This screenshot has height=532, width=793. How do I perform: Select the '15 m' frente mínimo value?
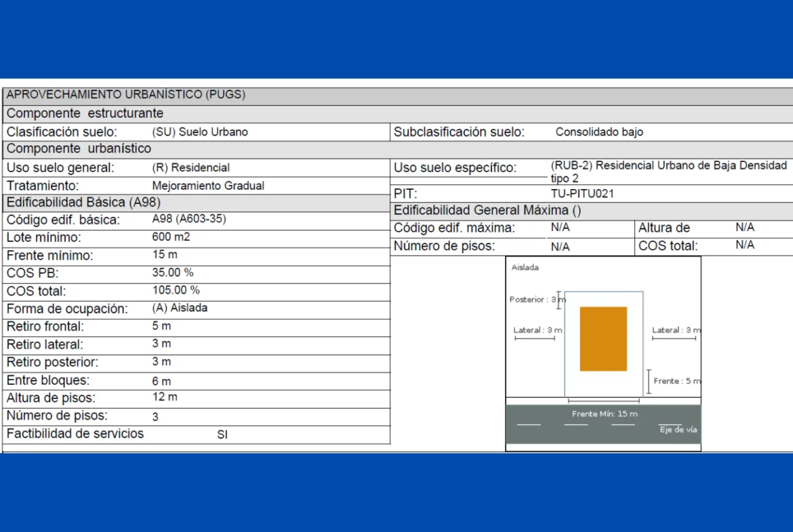[165, 254]
